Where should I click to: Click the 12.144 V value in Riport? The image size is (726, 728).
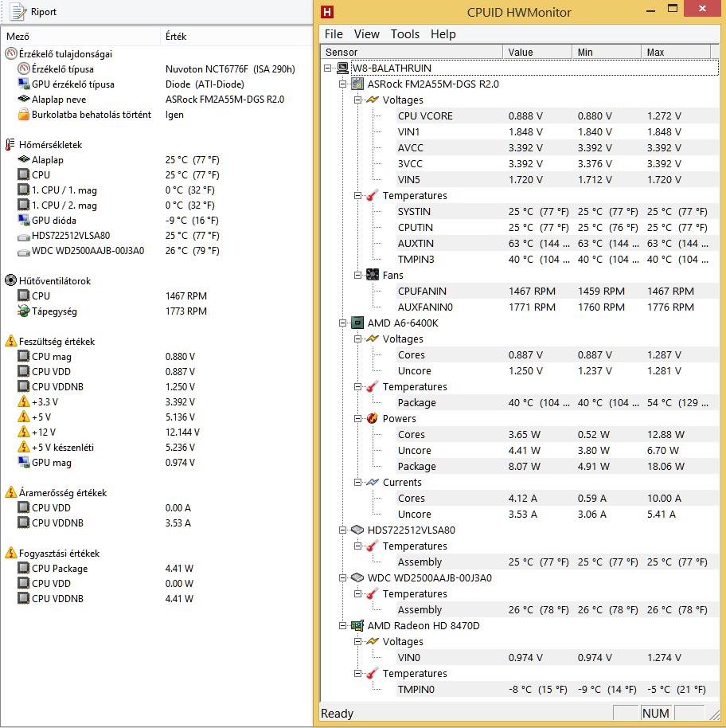pyautogui.click(x=182, y=432)
